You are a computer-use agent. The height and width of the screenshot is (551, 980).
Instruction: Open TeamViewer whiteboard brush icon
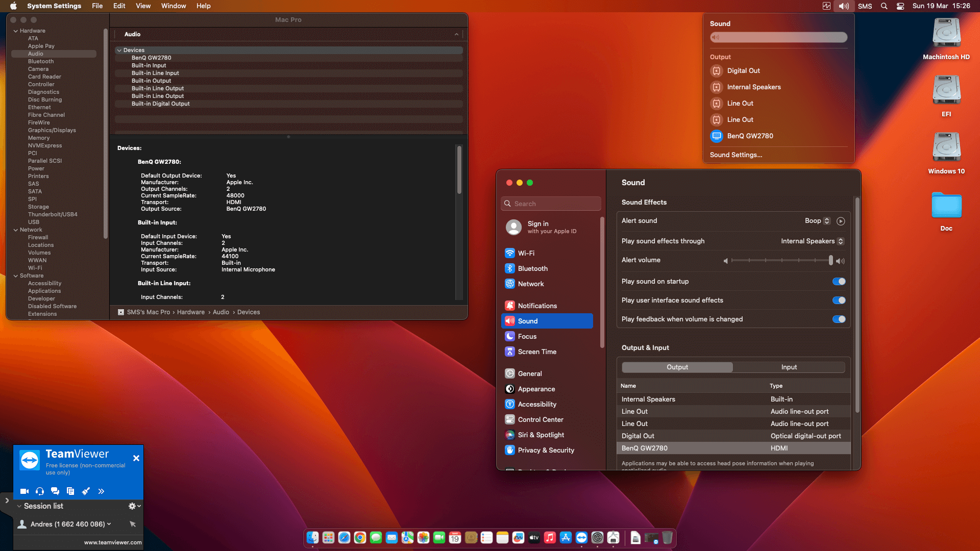86,491
